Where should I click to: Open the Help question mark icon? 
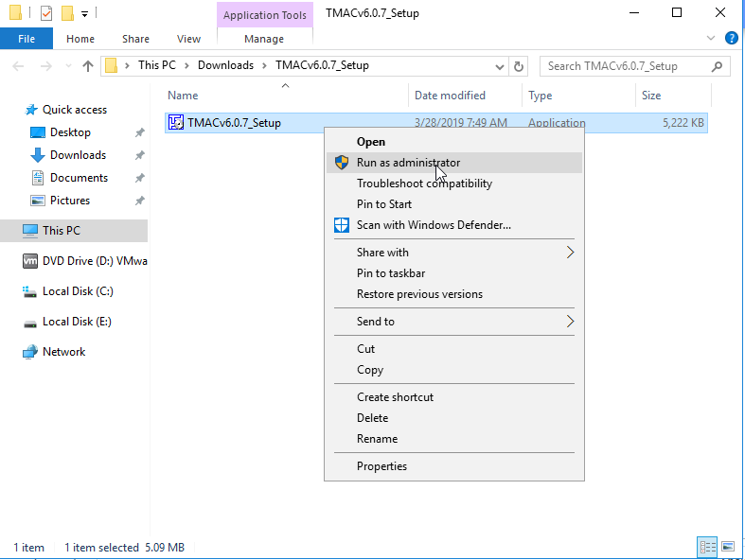coord(731,38)
